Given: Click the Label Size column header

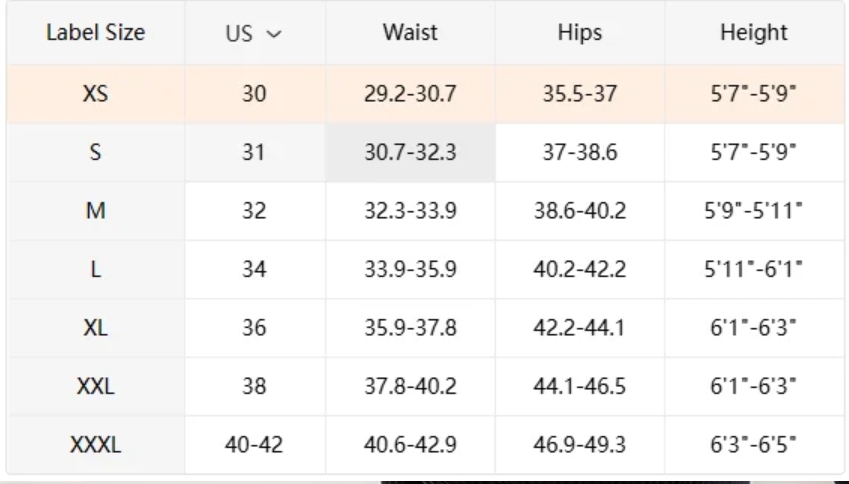Looking at the screenshot, I should [x=96, y=33].
